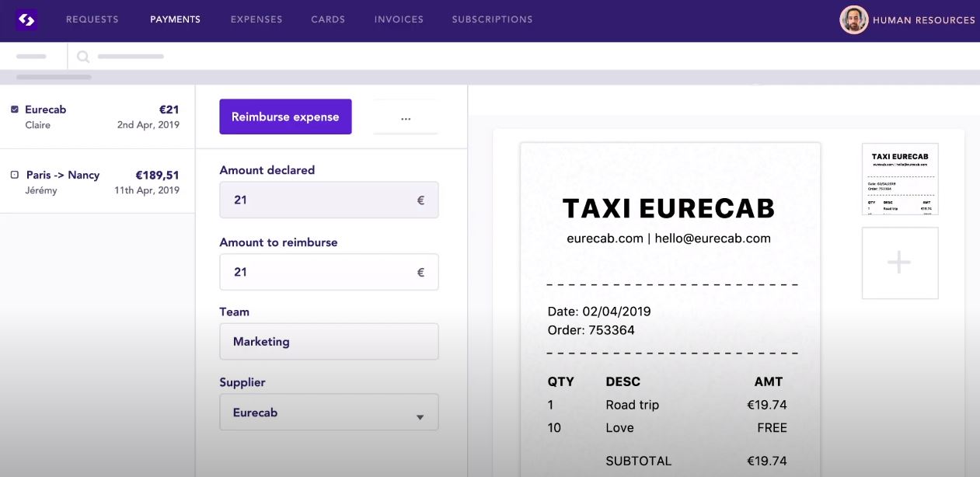Image resolution: width=980 pixels, height=477 pixels.
Task: Go to the Cards tab
Action: point(328,19)
